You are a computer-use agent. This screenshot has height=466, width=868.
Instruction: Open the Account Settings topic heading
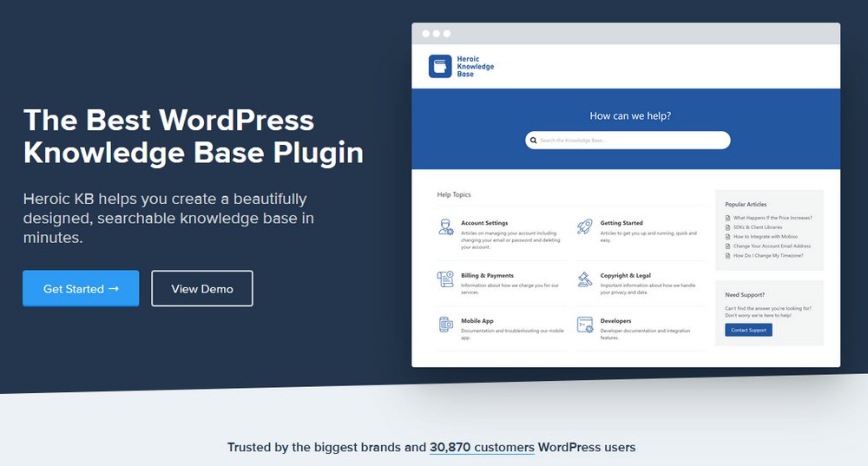click(x=484, y=223)
